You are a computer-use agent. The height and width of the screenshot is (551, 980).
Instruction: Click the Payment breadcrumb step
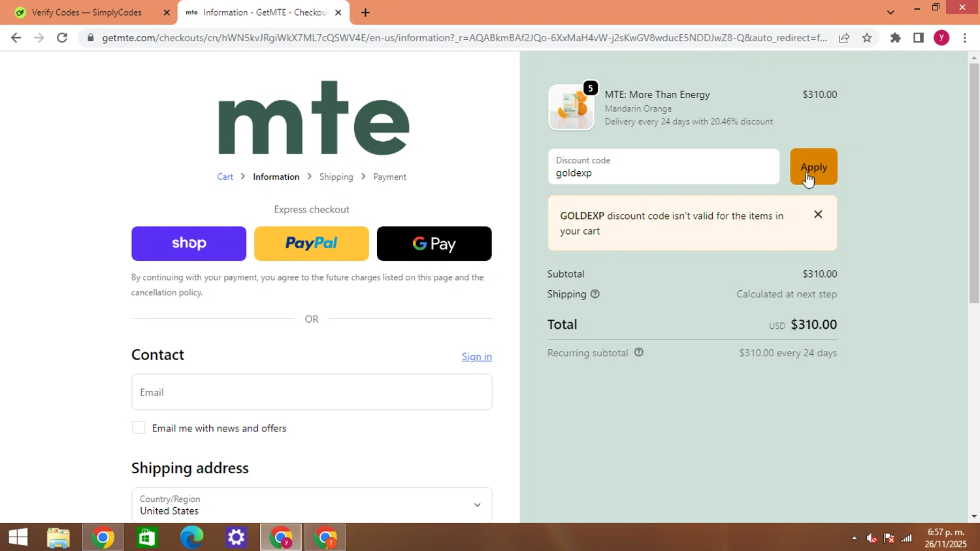[389, 176]
